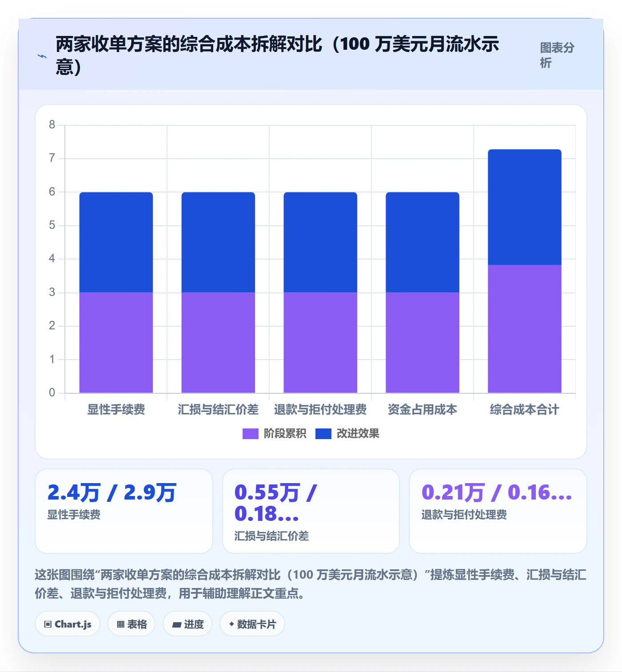Viewport: 622px width, 672px height.
Task: Click the 综合成本合计 x-axis label
Action: [525, 409]
